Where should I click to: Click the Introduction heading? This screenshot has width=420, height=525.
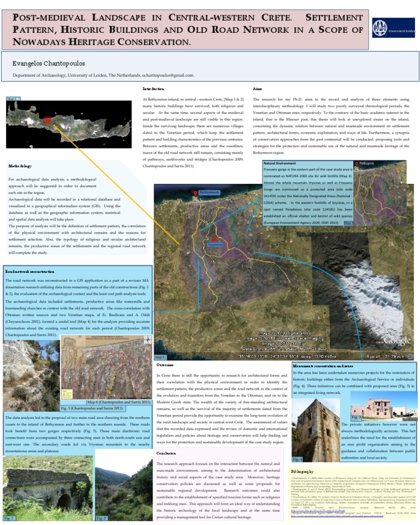tap(153, 89)
